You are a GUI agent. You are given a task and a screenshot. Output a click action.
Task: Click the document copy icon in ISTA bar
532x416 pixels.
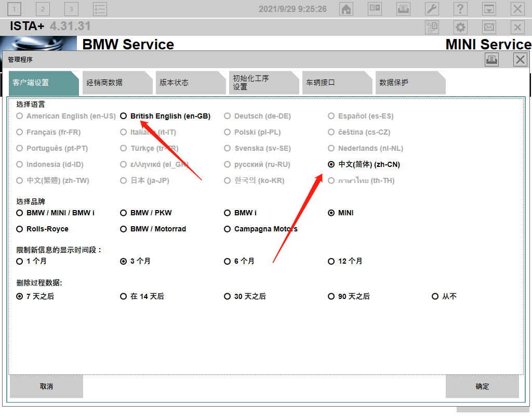click(432, 27)
